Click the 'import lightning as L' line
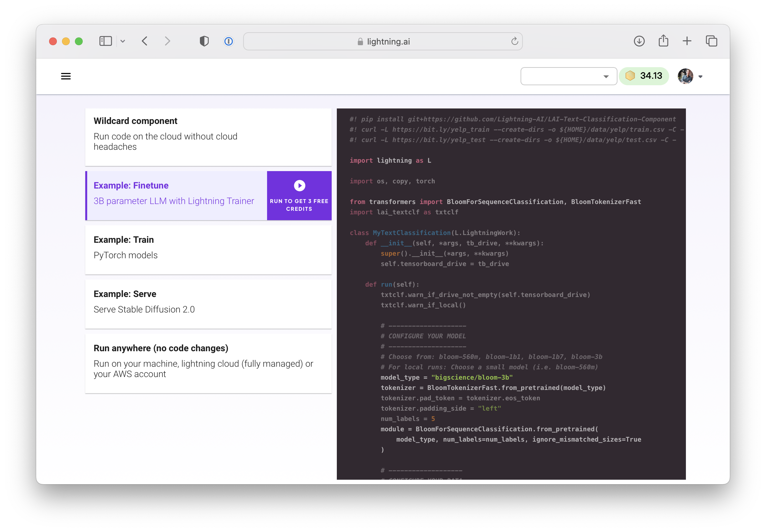The image size is (766, 532). (x=390, y=161)
